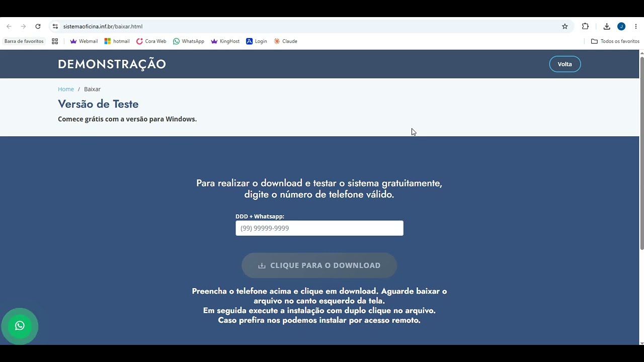644x362 pixels.
Task: Click the Baixar breadcrumb text
Action: [x=92, y=89]
